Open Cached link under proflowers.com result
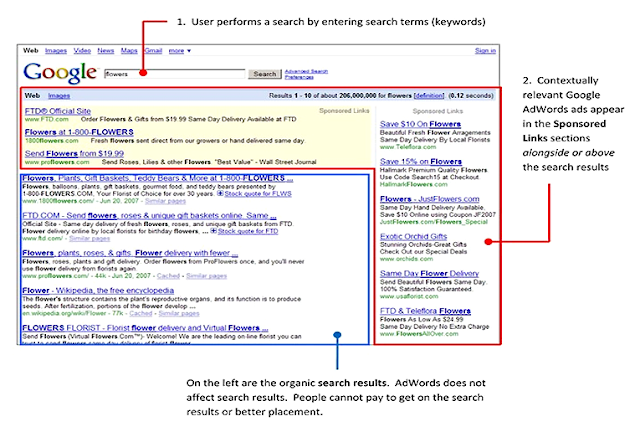This screenshot has height=432, width=640. click(x=168, y=276)
